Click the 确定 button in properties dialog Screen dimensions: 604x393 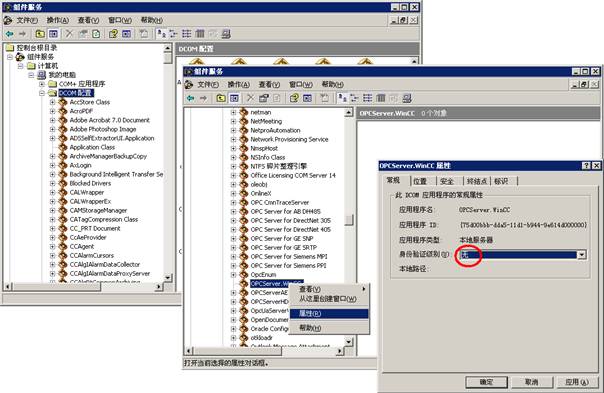(487, 382)
